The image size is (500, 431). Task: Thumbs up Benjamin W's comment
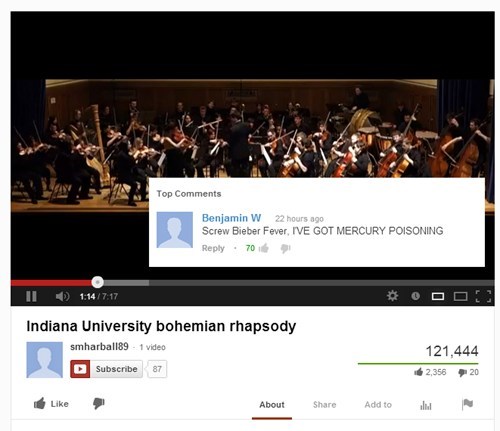[264, 248]
